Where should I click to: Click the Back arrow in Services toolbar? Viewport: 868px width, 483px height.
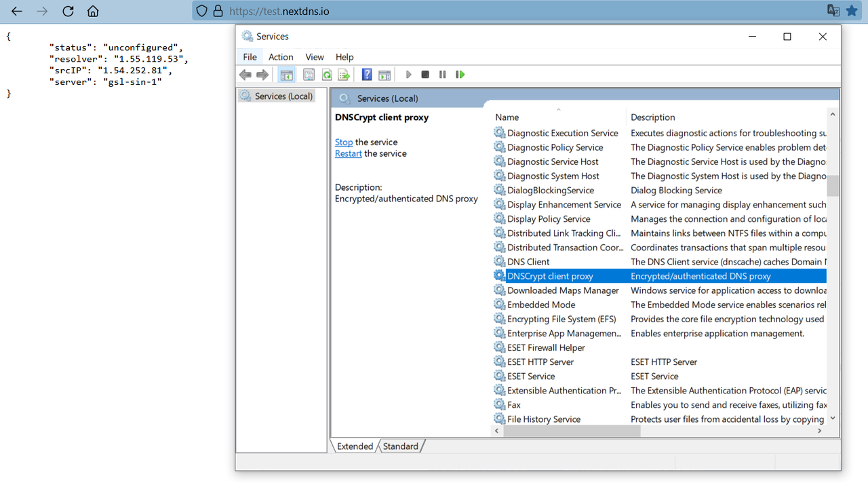[x=245, y=75]
